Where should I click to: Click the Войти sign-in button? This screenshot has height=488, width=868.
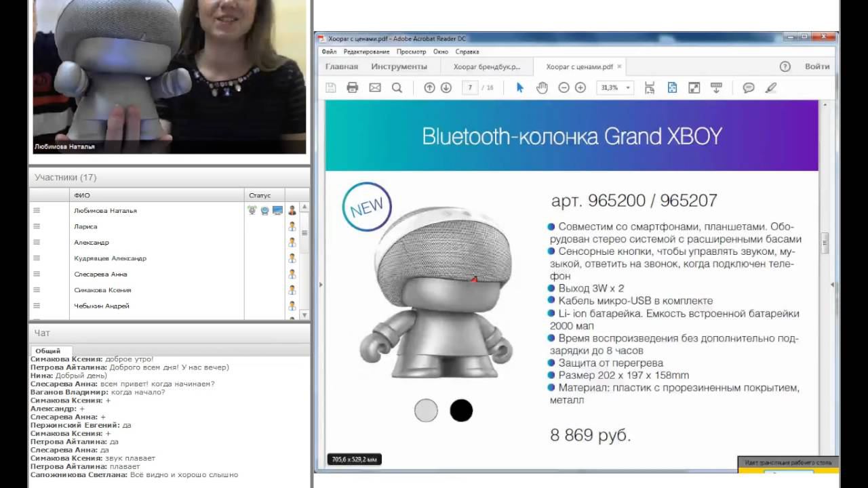pos(817,66)
